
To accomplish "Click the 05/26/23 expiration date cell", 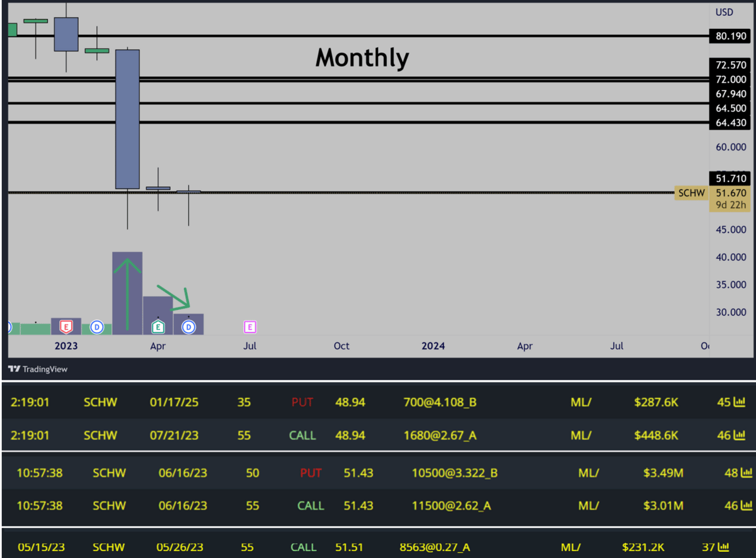I will pos(181,547).
